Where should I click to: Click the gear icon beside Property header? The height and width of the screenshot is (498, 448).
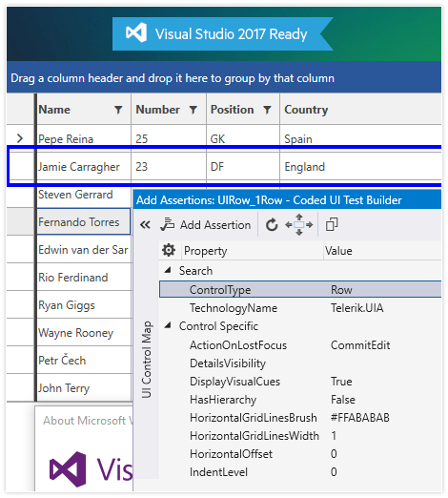pos(169,250)
